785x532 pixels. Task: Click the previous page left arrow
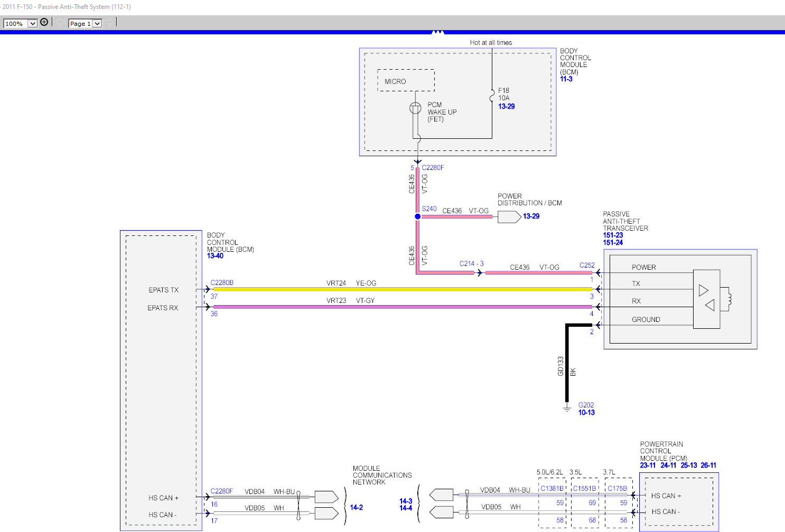(x=61, y=23)
